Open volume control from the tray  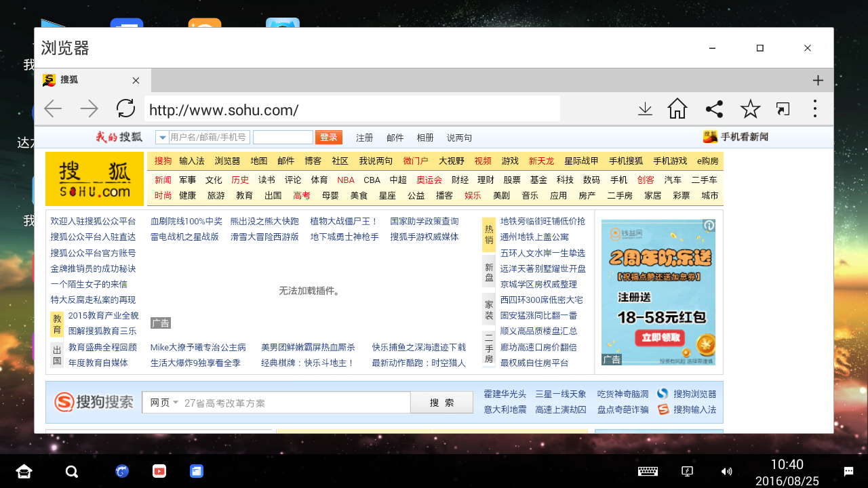726,471
